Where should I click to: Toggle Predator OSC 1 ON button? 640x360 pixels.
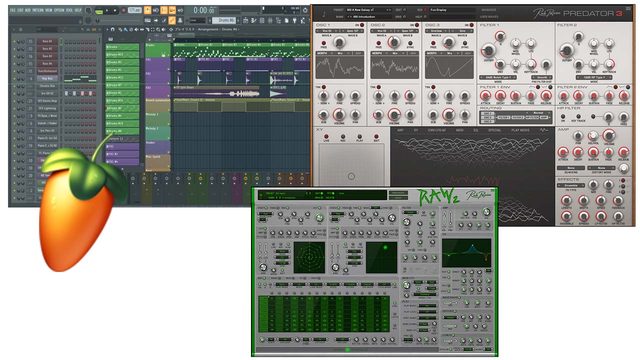(x=362, y=25)
